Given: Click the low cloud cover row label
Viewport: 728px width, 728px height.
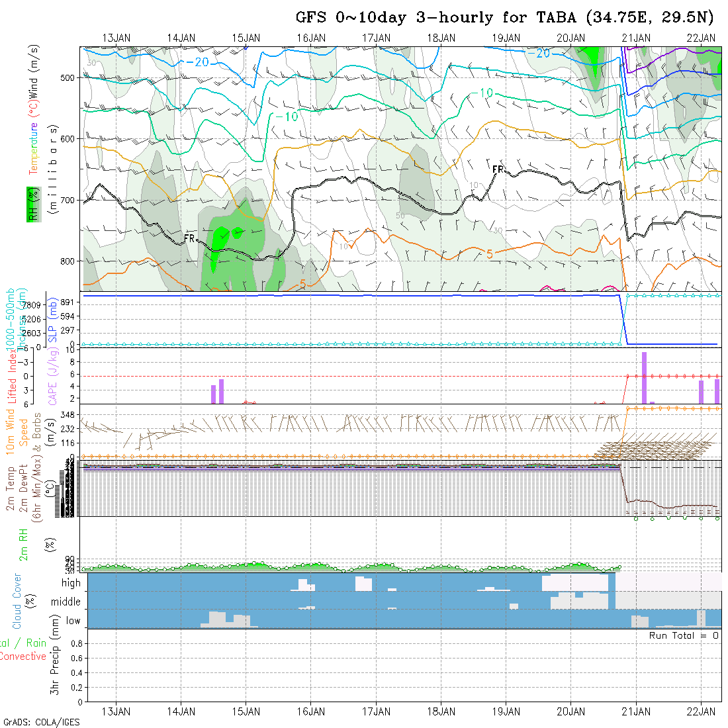Looking at the screenshot, I should pyautogui.click(x=73, y=621).
